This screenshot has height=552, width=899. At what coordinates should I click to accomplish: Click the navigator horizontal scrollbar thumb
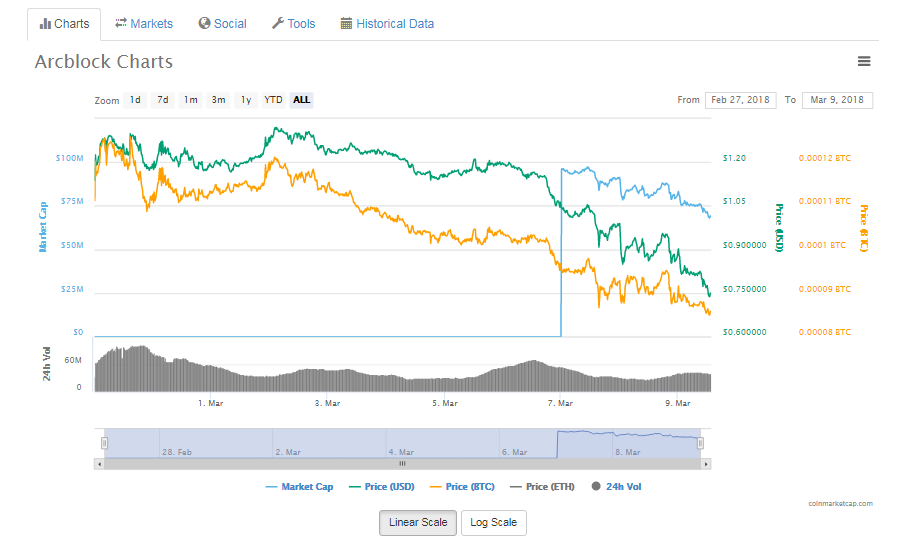tap(402, 464)
